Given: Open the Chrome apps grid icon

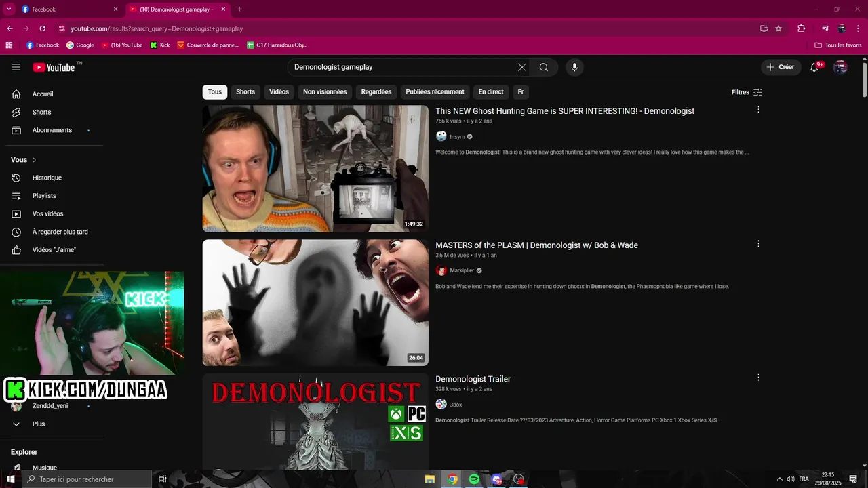Looking at the screenshot, I should point(9,45).
